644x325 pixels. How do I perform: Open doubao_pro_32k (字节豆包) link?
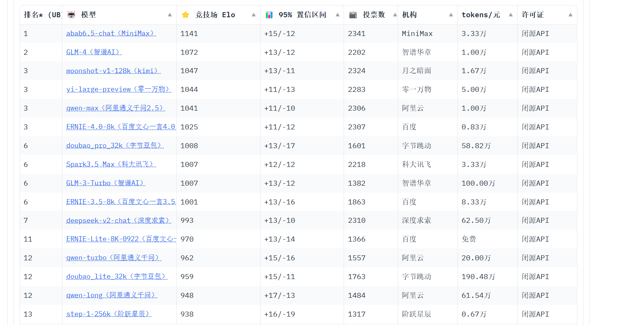pyautogui.click(x=115, y=145)
